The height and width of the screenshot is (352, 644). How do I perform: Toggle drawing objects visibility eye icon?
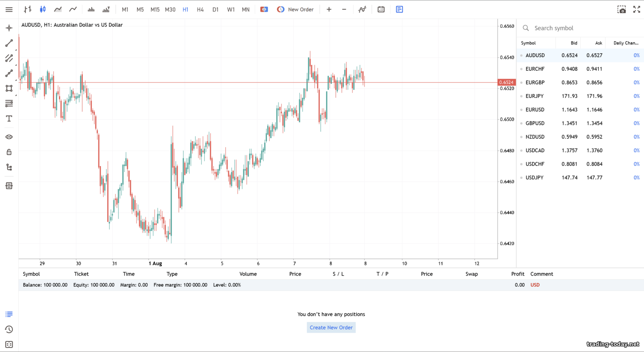pyautogui.click(x=9, y=137)
